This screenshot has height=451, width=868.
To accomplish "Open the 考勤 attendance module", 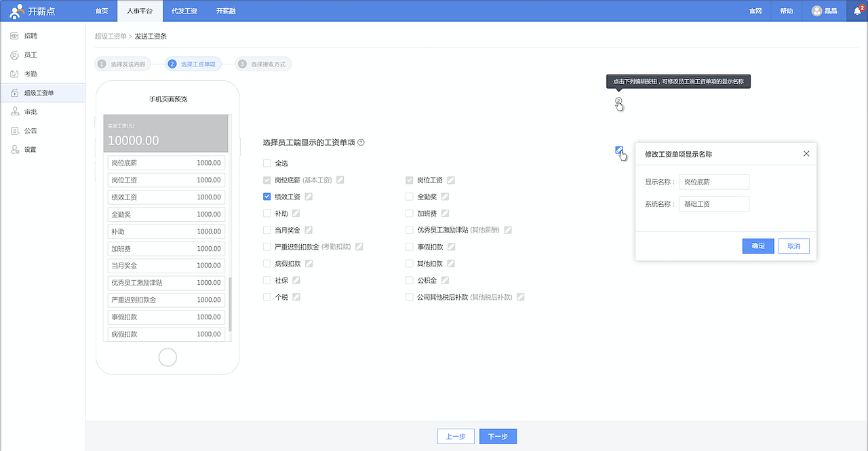I will click(x=31, y=73).
